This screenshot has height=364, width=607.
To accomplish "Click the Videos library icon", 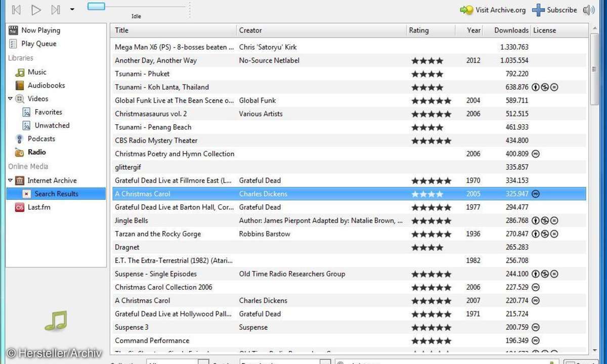I will 20,99.
